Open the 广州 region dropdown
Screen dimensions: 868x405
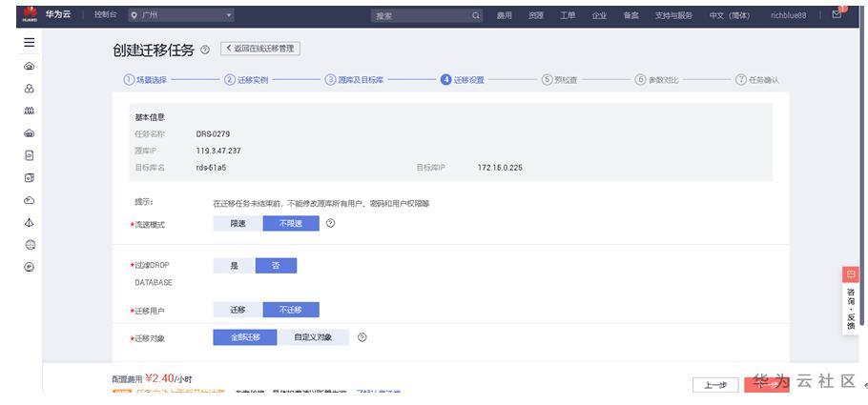[x=181, y=15]
